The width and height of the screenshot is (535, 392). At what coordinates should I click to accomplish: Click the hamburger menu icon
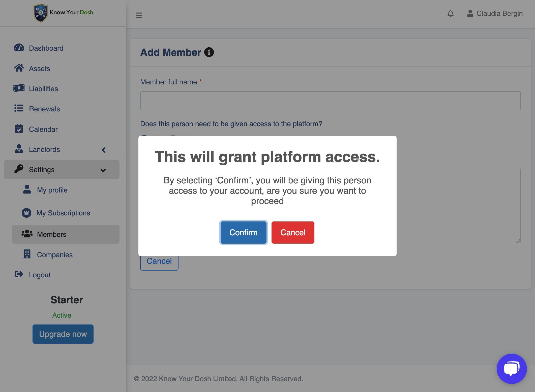pyautogui.click(x=139, y=15)
